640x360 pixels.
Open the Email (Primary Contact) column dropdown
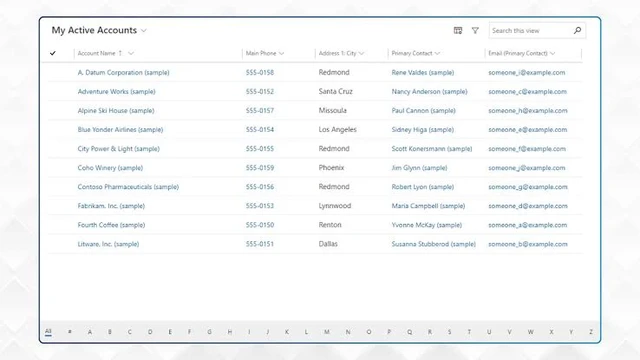(x=552, y=53)
